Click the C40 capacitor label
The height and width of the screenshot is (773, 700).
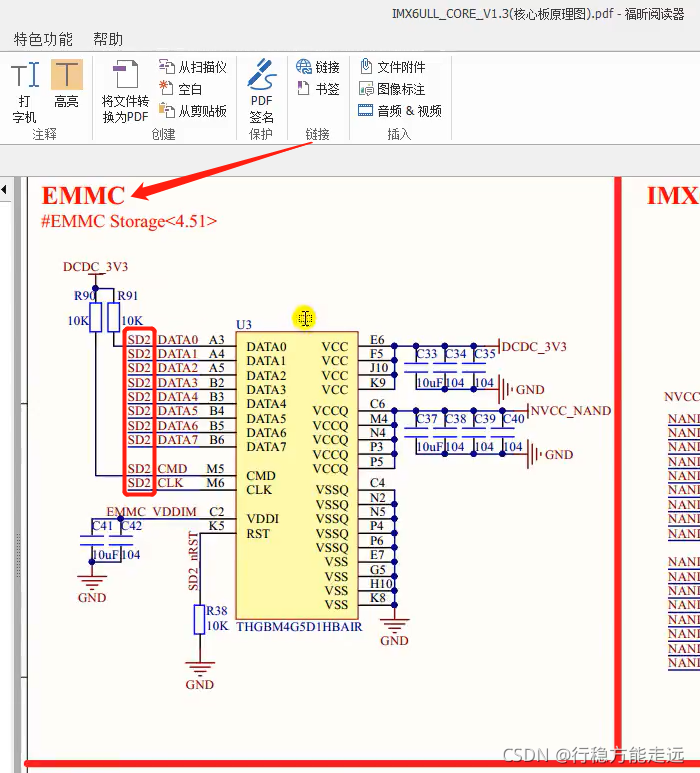pos(514,419)
